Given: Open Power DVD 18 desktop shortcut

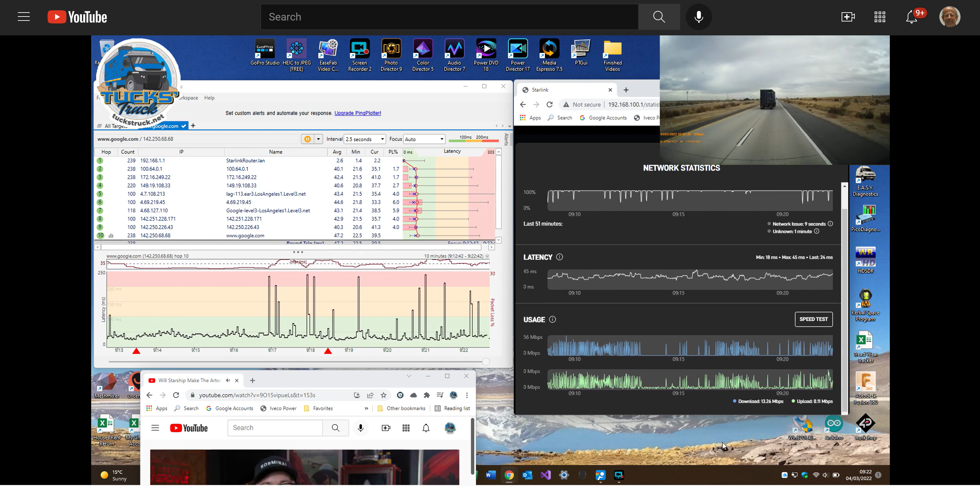Looking at the screenshot, I should pyautogui.click(x=486, y=55).
